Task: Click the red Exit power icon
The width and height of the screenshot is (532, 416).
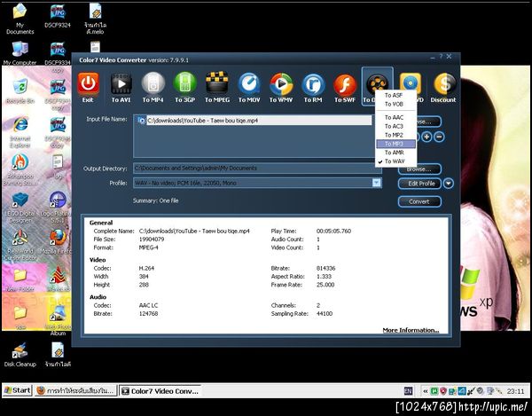Action: coord(88,83)
